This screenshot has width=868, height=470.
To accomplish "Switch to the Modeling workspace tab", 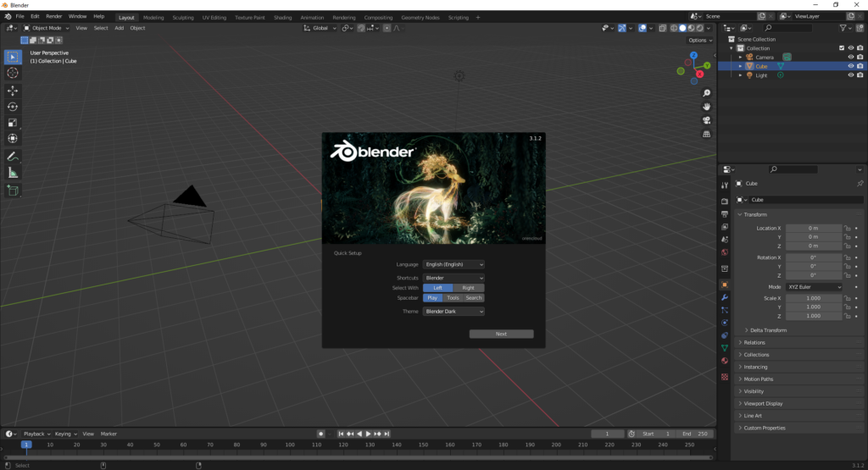I will coord(153,18).
